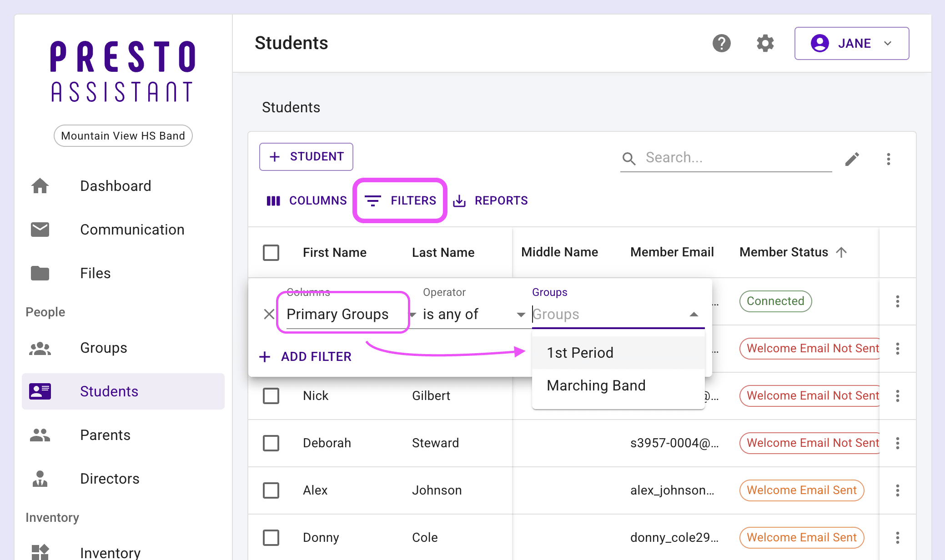Open the Columns chooser

tap(307, 200)
